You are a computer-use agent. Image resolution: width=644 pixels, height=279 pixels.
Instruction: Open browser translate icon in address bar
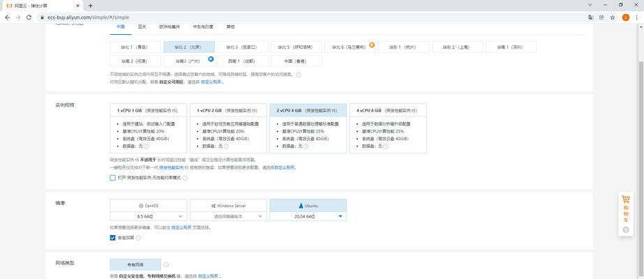pos(590,17)
